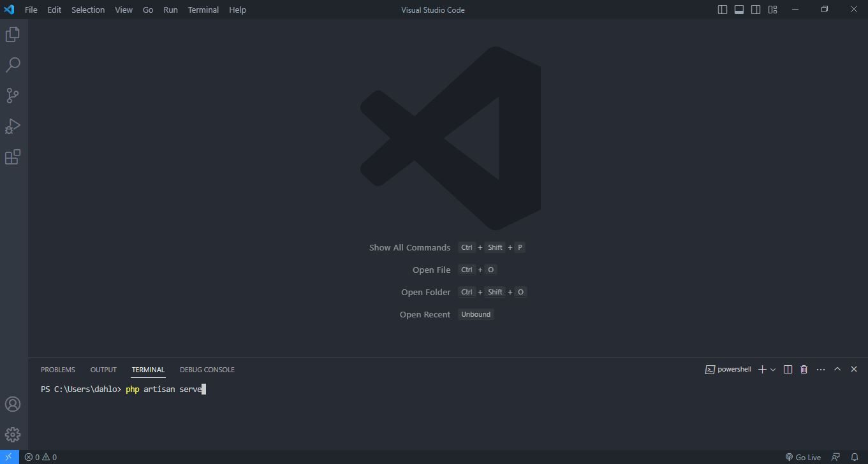
Task: Split the terminal pane
Action: (x=788, y=370)
